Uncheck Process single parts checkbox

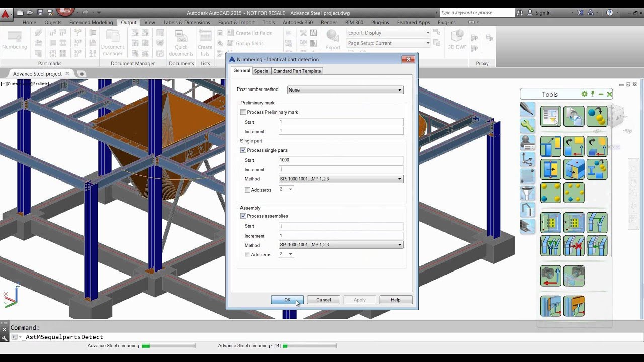244,150
